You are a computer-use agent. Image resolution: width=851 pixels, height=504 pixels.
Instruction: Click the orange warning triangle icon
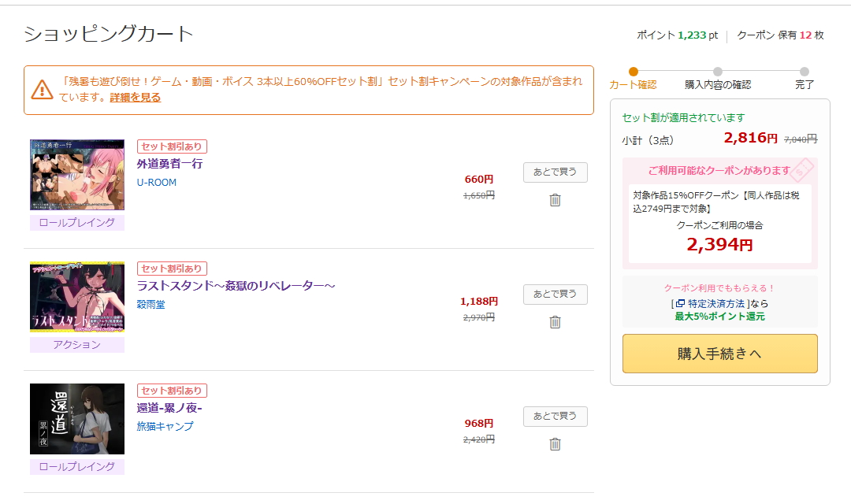click(x=42, y=90)
